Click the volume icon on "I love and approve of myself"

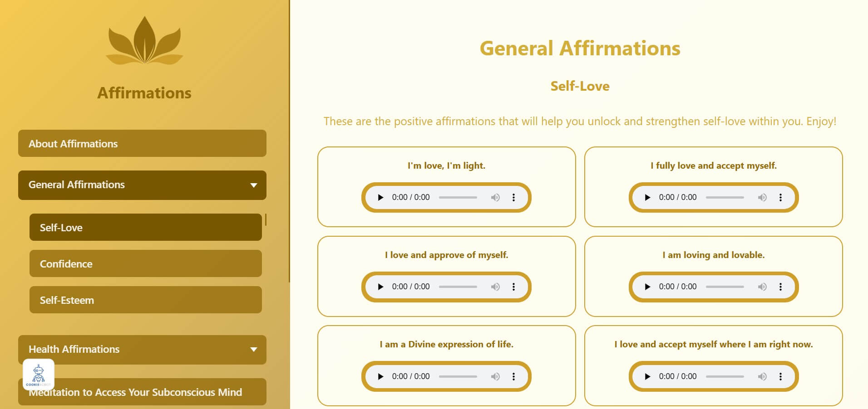tap(496, 287)
